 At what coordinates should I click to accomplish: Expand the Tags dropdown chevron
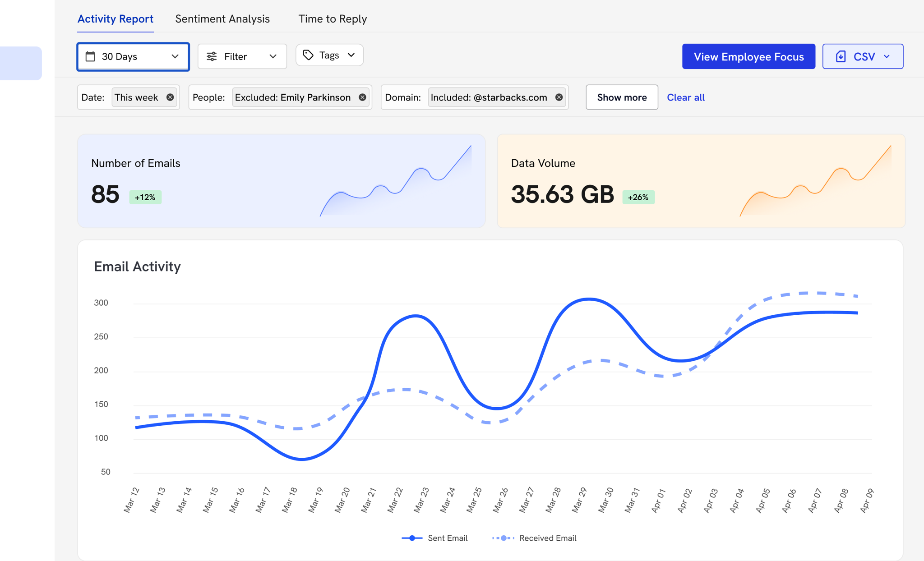[x=351, y=55]
